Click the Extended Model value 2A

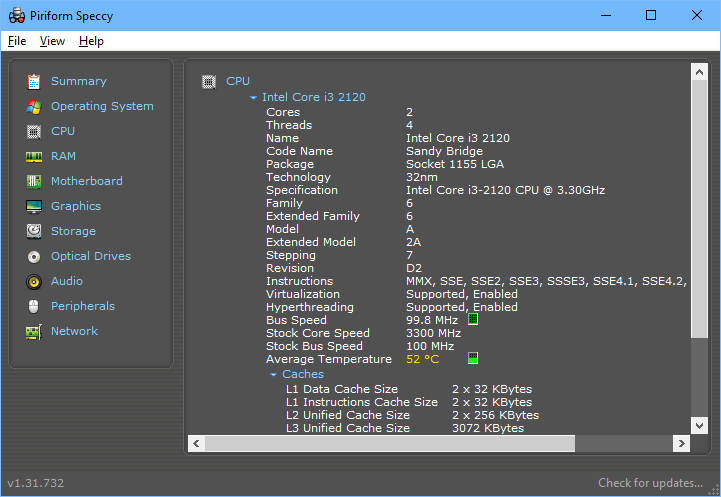[x=413, y=242]
